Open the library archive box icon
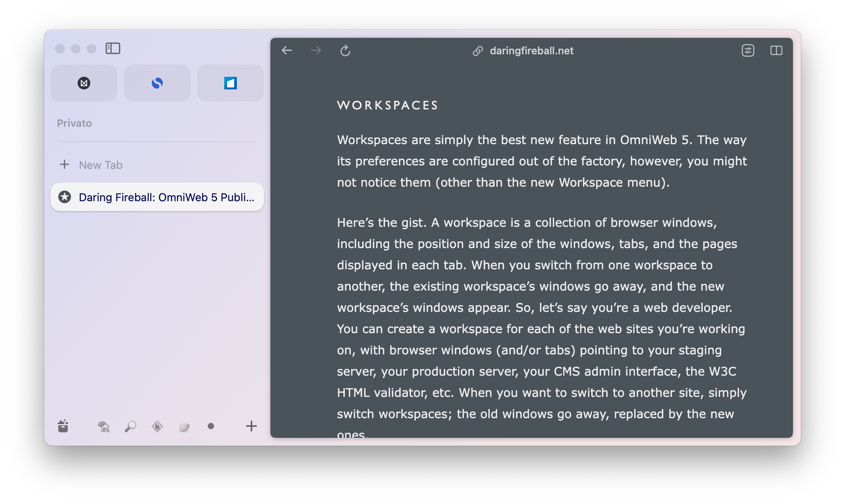This screenshot has height=504, width=845. coord(63,426)
